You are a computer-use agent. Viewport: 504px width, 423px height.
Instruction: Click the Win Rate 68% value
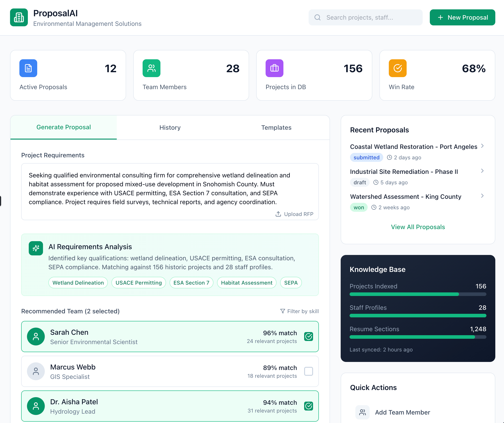coord(473,69)
